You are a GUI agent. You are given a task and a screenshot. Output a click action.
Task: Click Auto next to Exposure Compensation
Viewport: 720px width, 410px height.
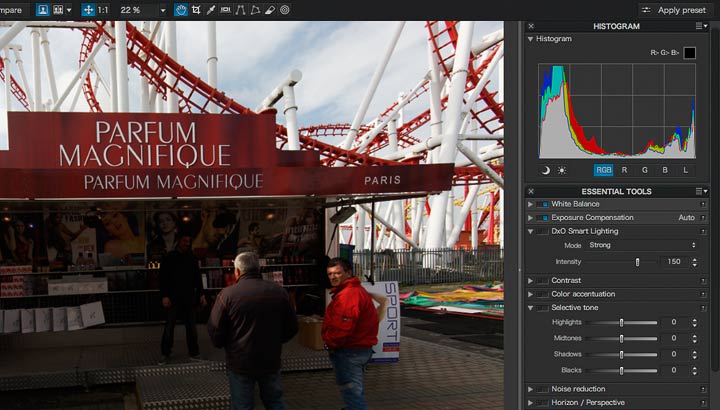pyautogui.click(x=686, y=218)
